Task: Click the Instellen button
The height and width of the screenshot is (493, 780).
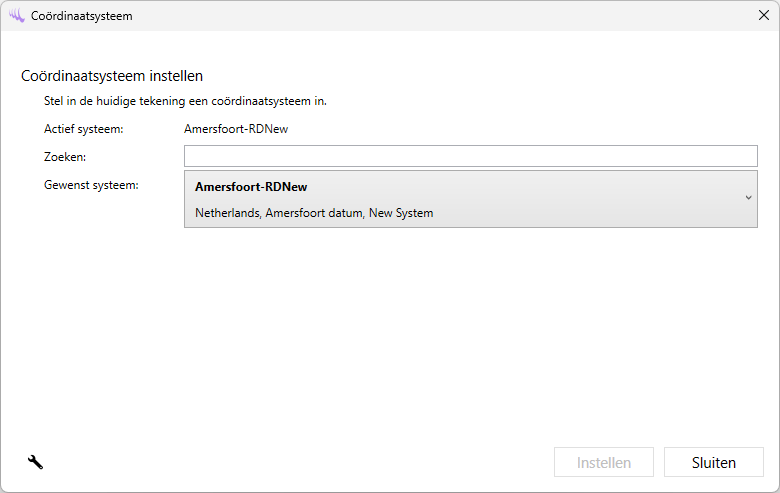Action: (604, 462)
